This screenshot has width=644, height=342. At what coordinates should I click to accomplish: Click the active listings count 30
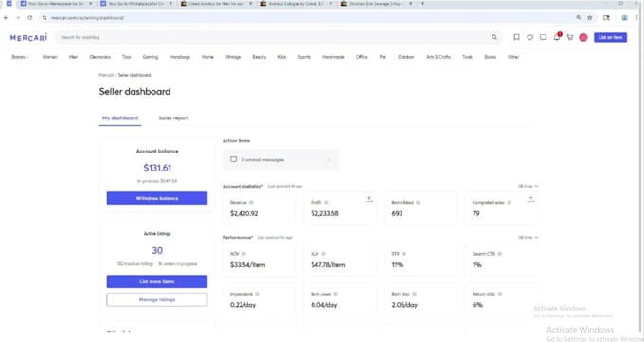coord(157,250)
